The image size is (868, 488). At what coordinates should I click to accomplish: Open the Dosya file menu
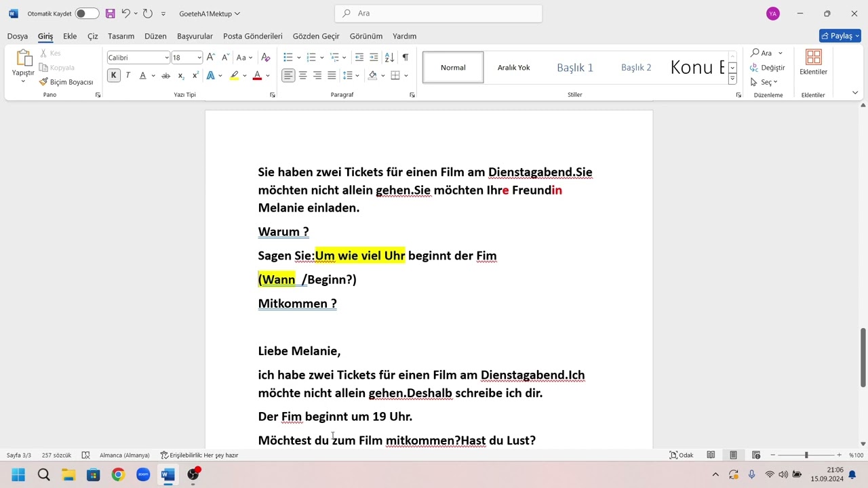click(x=18, y=36)
